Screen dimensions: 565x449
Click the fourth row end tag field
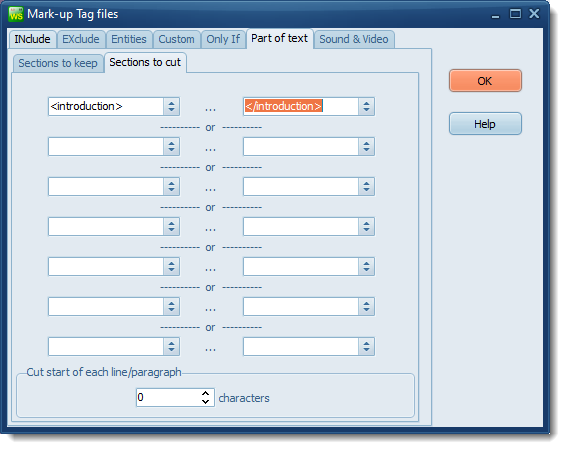pyautogui.click(x=301, y=227)
